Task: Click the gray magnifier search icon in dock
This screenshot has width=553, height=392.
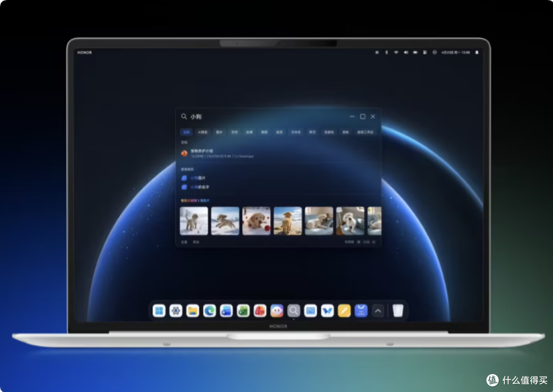Action: tap(293, 311)
